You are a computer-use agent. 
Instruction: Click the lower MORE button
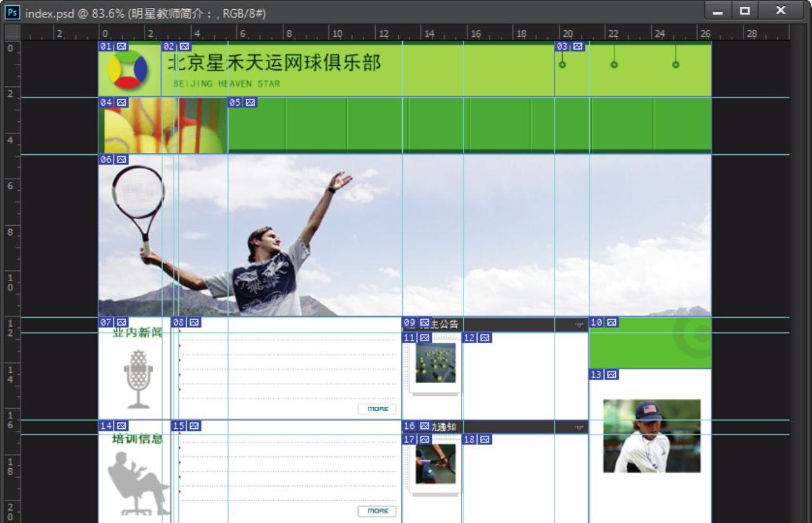(378, 511)
